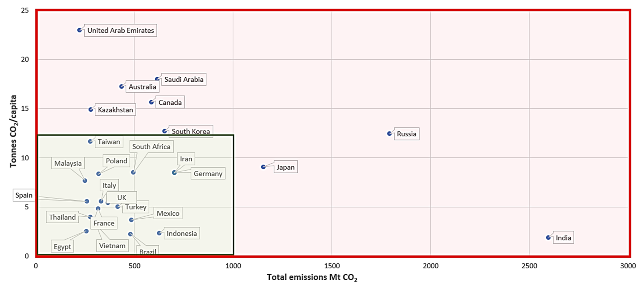Select the Taiwan data label
The height and width of the screenshot is (288, 644).
109,142
